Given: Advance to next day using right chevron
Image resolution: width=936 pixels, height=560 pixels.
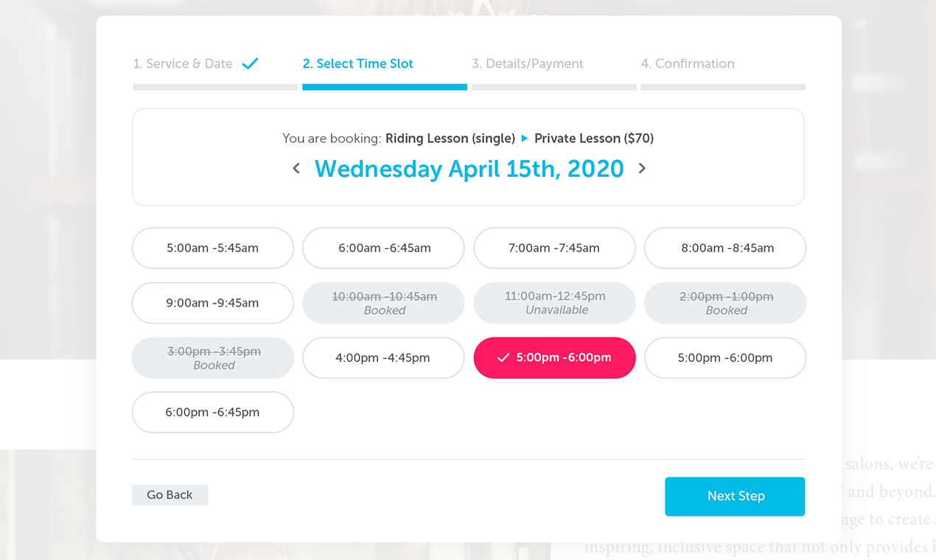Looking at the screenshot, I should (642, 169).
